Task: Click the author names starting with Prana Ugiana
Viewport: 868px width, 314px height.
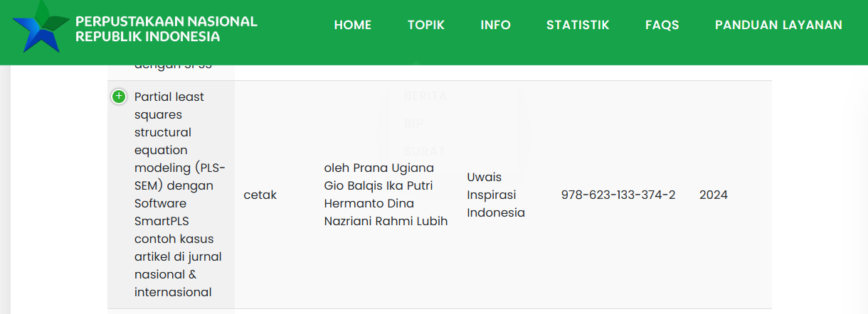Action: 386,194
